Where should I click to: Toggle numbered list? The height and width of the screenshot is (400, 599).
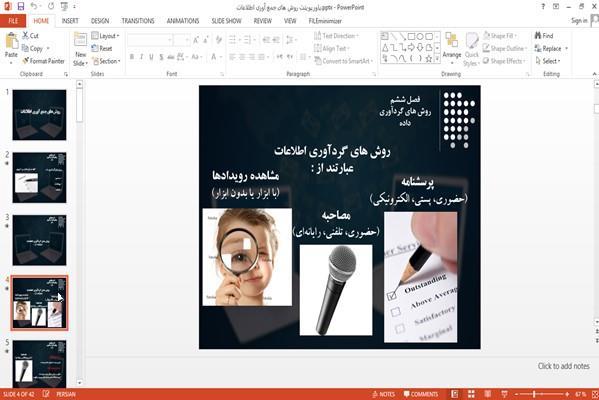pos(249,40)
